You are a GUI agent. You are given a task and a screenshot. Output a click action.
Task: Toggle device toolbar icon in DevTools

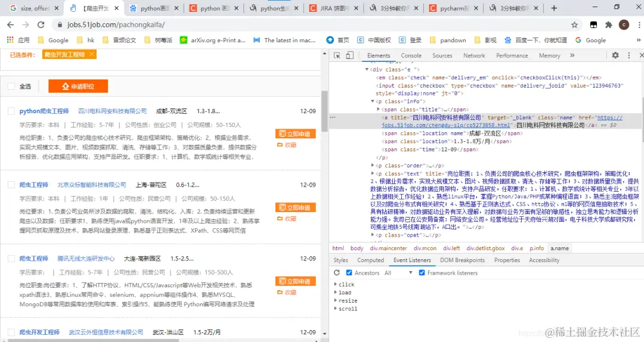349,55
